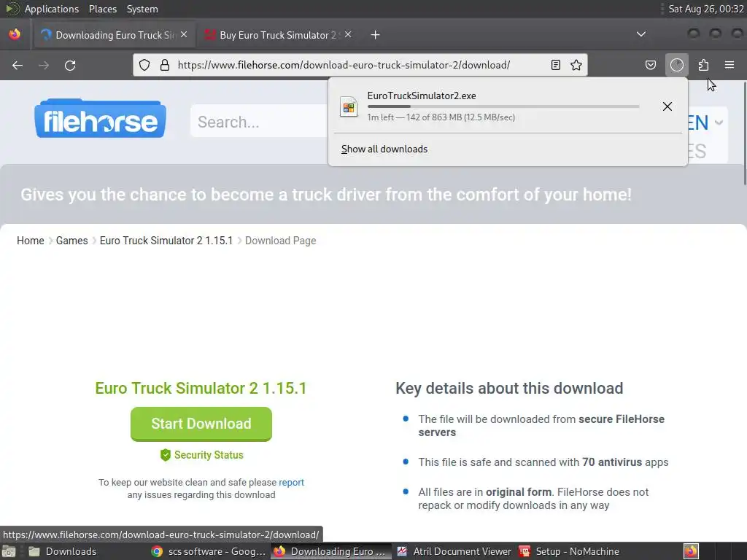The width and height of the screenshot is (747, 560).
Task: Click the filehorse logo
Action: [100, 119]
